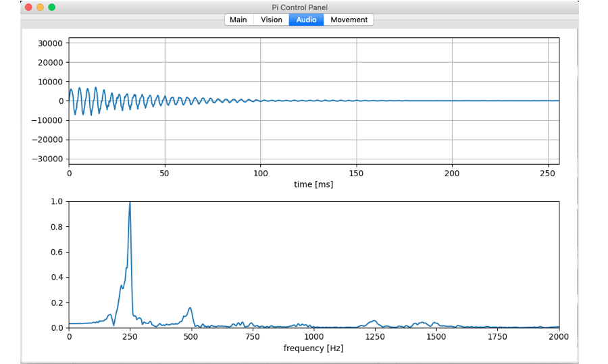Click the 'time [ms]' axis label

(313, 184)
